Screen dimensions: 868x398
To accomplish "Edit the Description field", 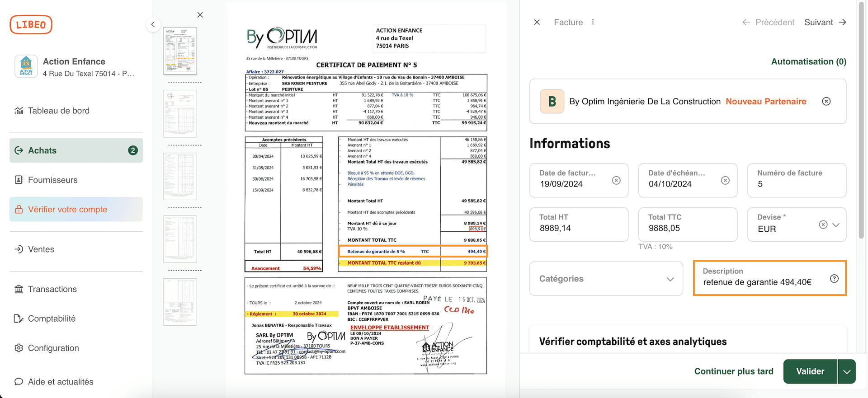I will 769,278.
